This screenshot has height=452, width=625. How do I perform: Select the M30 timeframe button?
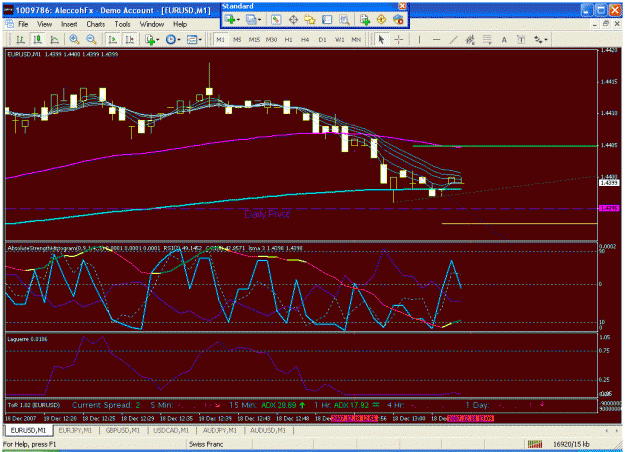click(x=271, y=39)
